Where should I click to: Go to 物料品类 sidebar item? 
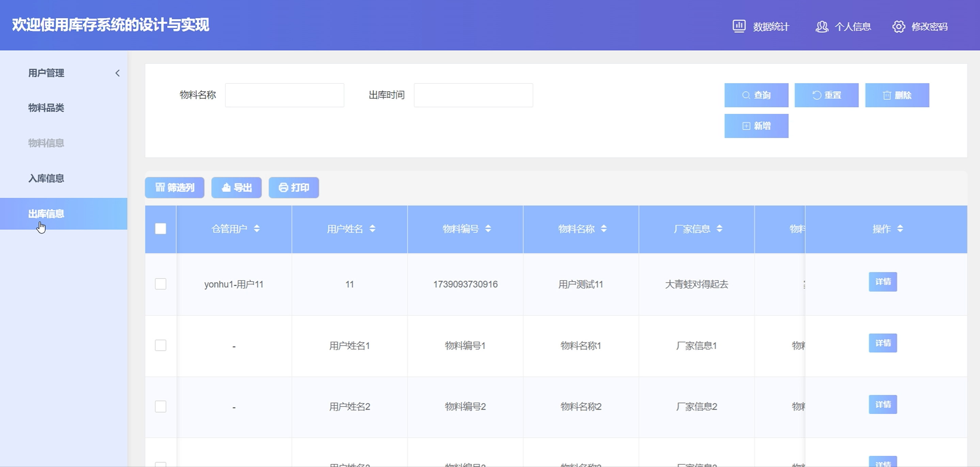click(x=46, y=108)
